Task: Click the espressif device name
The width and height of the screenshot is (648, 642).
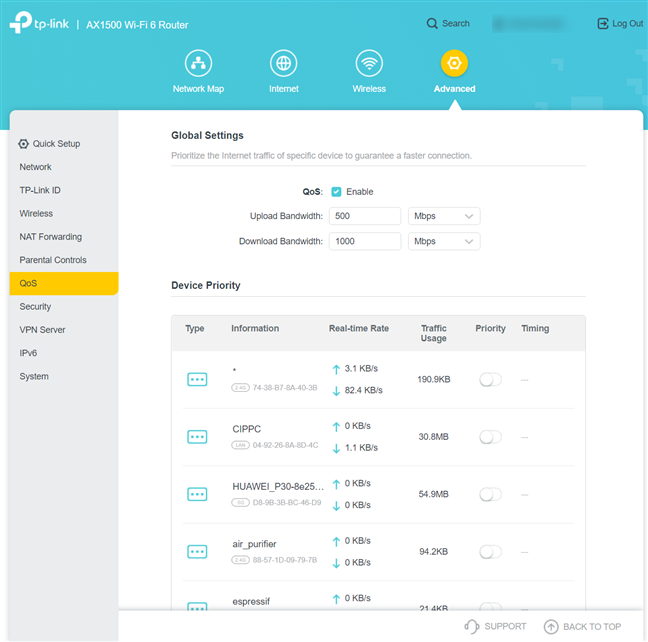Action: [251, 601]
